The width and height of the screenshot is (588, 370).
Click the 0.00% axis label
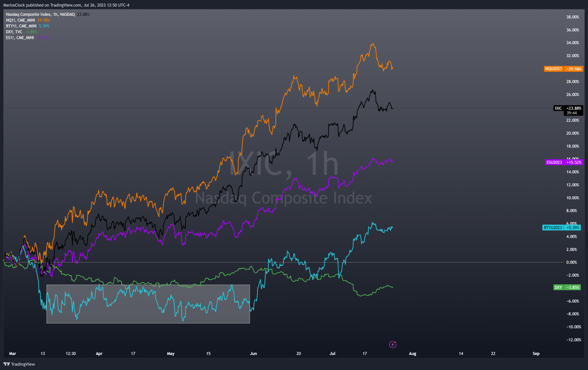pyautogui.click(x=571, y=262)
